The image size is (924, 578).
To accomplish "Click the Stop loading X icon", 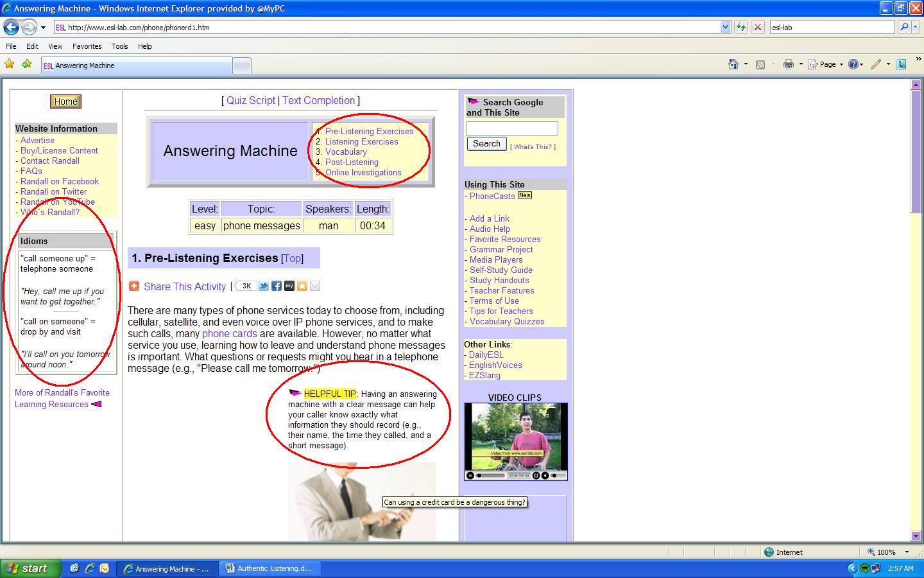I will coord(757,27).
